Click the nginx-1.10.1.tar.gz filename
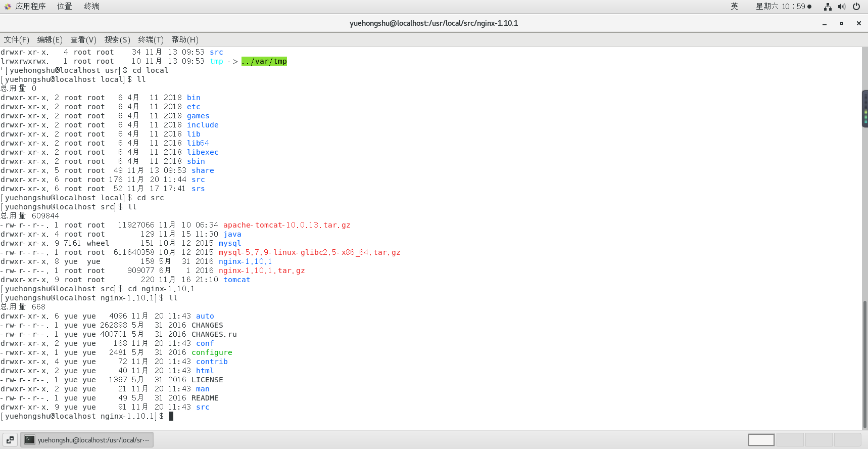868x449 pixels. point(262,271)
